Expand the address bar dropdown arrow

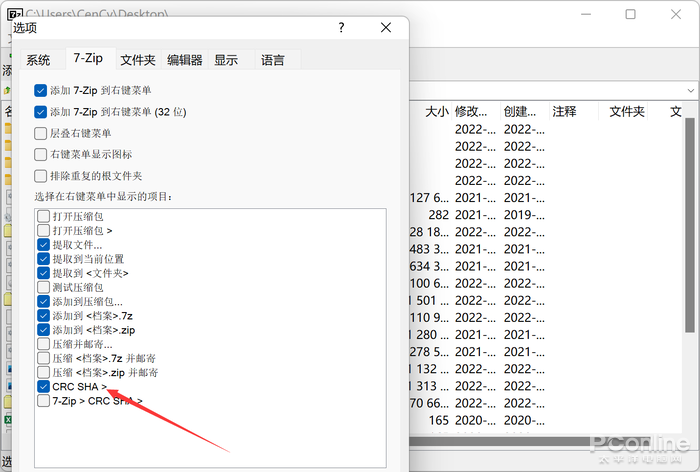click(687, 89)
